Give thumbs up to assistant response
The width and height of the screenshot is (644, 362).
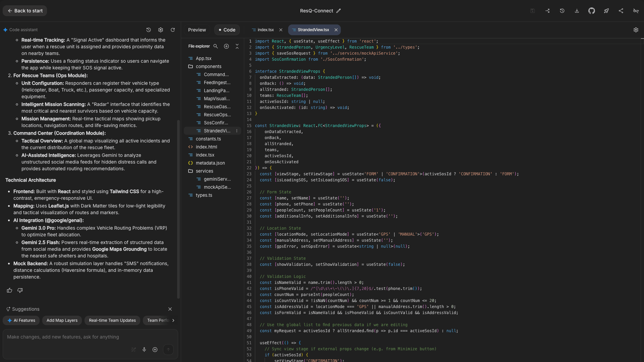point(9,290)
